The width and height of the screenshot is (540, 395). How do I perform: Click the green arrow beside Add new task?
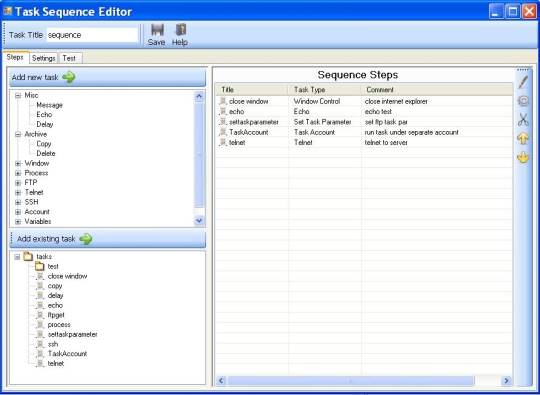pos(69,77)
